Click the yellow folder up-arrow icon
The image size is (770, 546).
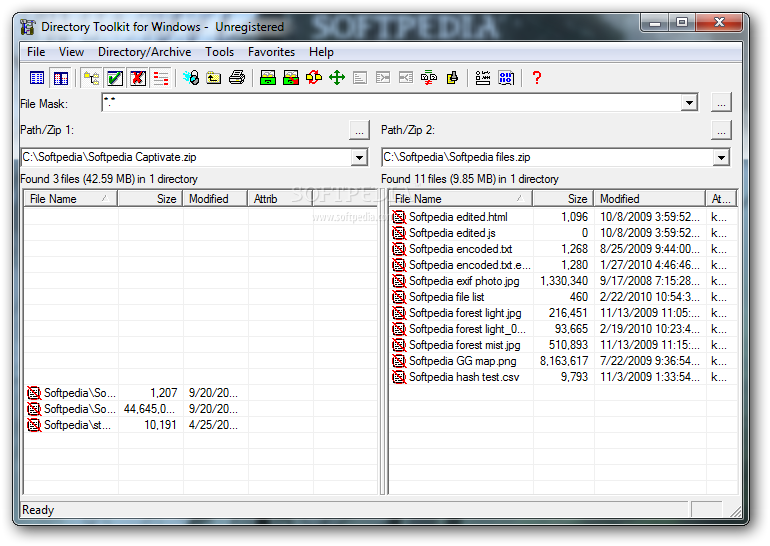214,78
